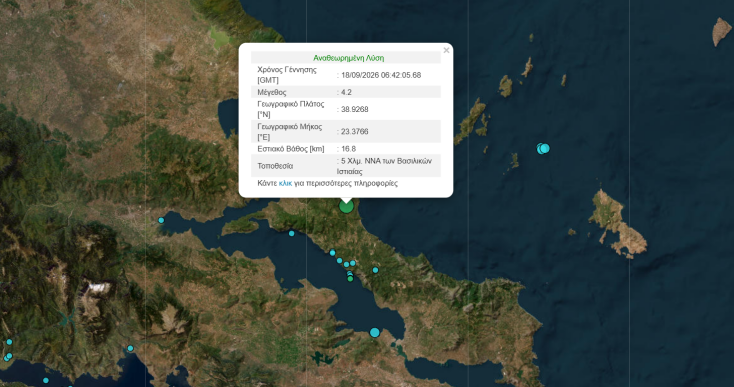Select the magnitude value '4.2'

coord(346,92)
